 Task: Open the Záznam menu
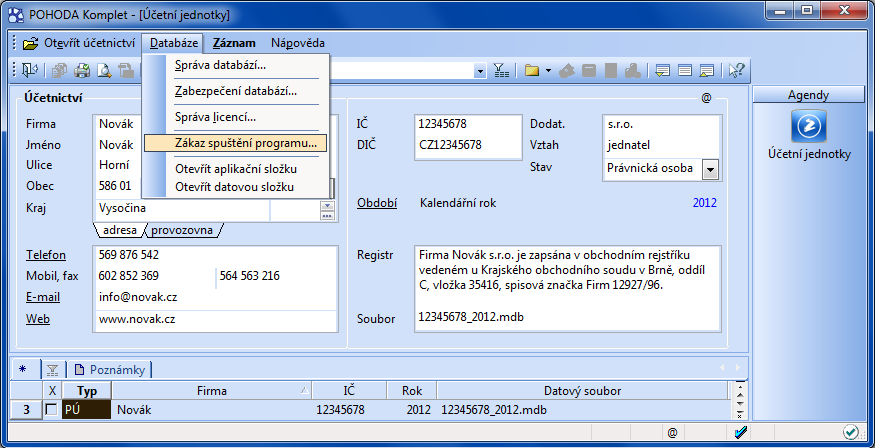click(234, 43)
